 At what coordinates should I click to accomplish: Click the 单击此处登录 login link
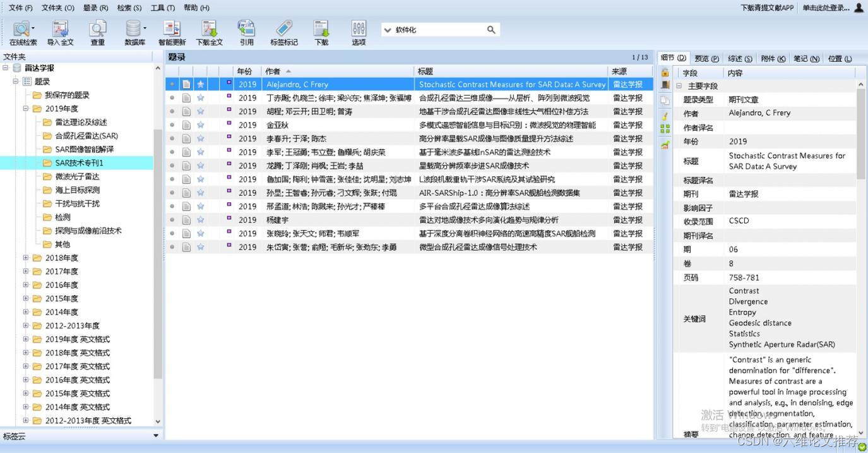[826, 8]
